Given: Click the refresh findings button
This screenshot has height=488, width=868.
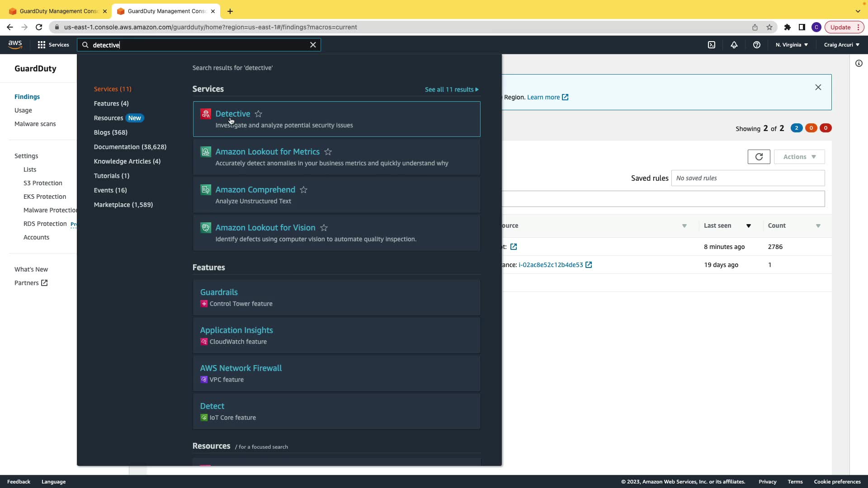Looking at the screenshot, I should [x=759, y=157].
